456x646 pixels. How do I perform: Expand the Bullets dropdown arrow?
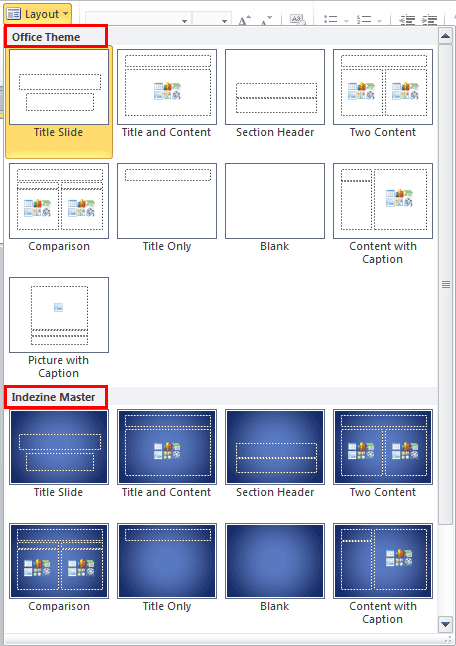click(x=346, y=21)
